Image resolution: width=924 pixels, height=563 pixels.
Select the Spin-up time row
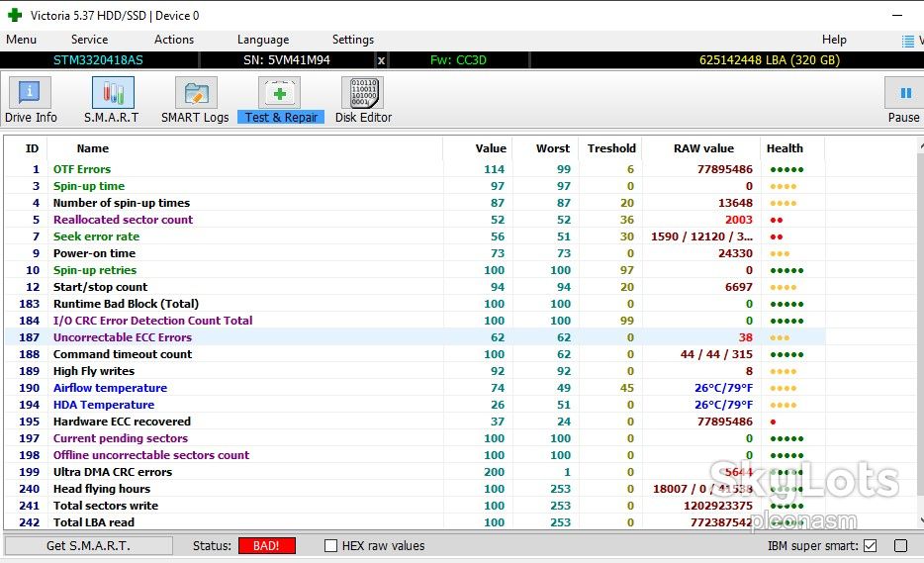[x=415, y=186]
